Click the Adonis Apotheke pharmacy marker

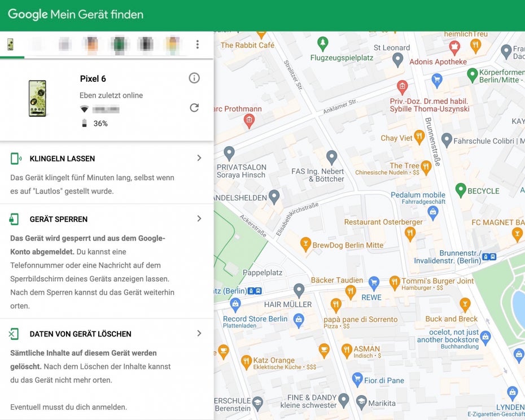454,47
